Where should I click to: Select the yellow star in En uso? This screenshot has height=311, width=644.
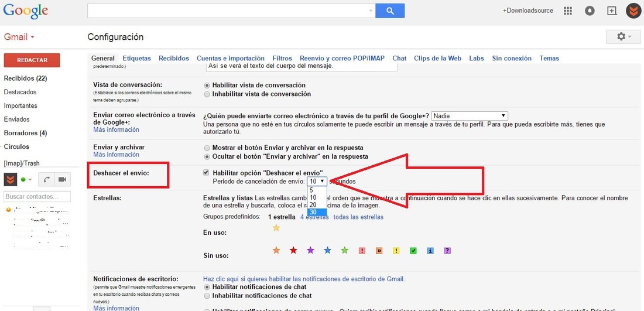pyautogui.click(x=276, y=228)
